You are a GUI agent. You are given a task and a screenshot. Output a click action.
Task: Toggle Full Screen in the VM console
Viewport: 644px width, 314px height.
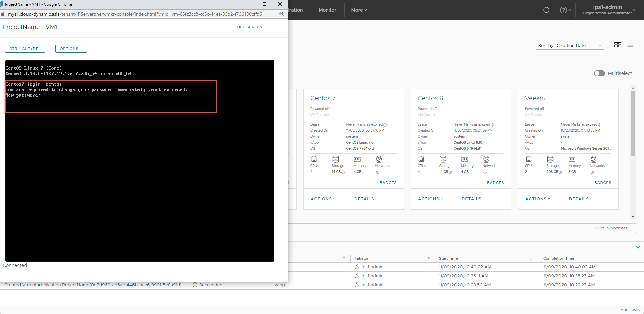coord(248,27)
